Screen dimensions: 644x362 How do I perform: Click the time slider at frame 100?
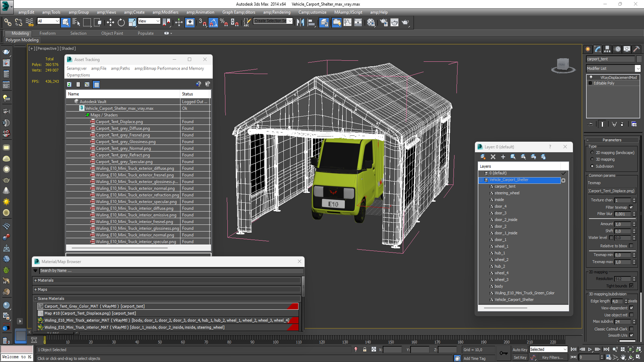[x=275, y=340]
